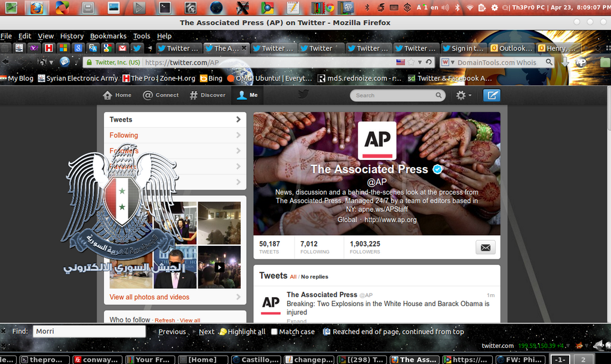Launch the terminal from the top panel
The width and height of the screenshot is (611, 364).
coord(165,7)
